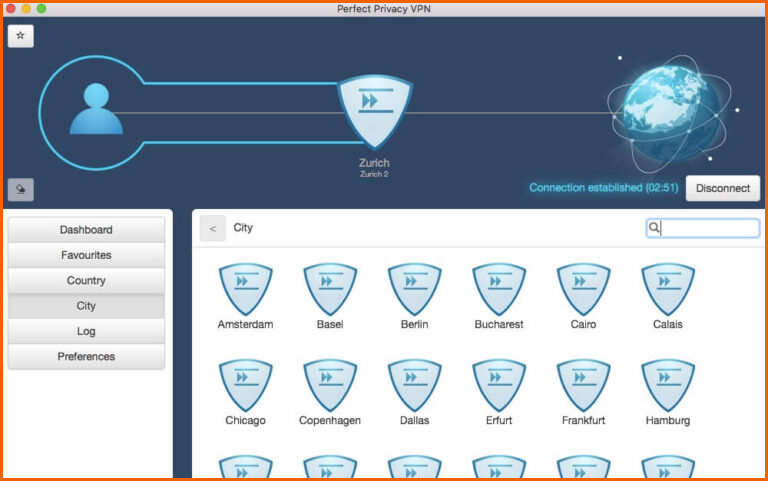
Task: Select the Basel server shield
Action: pyautogui.click(x=330, y=289)
